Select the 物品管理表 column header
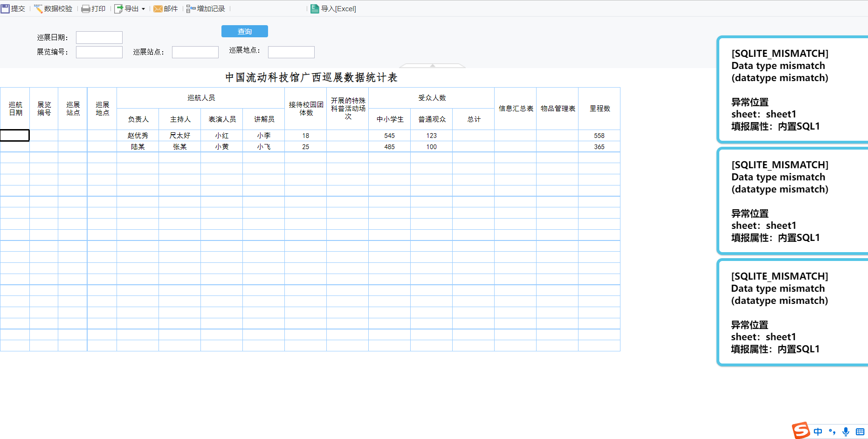Image resolution: width=868 pixels, height=439 pixels. 558,109
